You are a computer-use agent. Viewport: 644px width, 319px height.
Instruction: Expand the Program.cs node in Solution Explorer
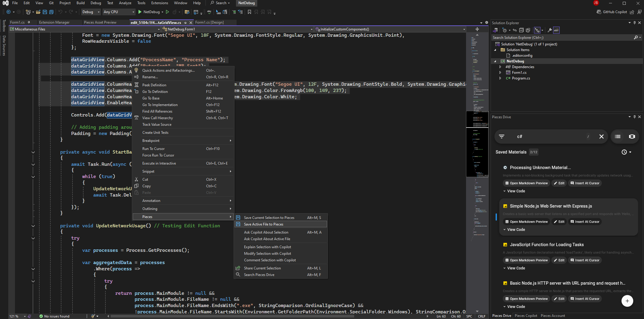point(500,78)
